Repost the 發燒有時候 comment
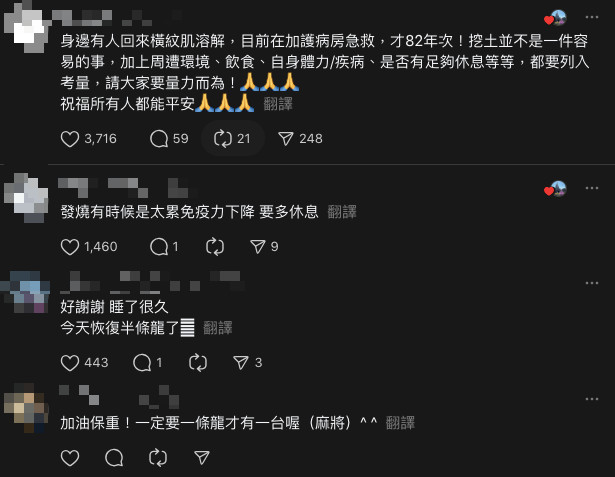Viewport: 615px width, 477px height. (x=215, y=247)
